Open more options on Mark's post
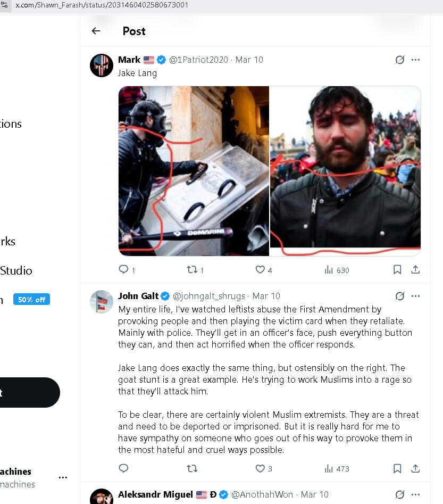 (415, 60)
